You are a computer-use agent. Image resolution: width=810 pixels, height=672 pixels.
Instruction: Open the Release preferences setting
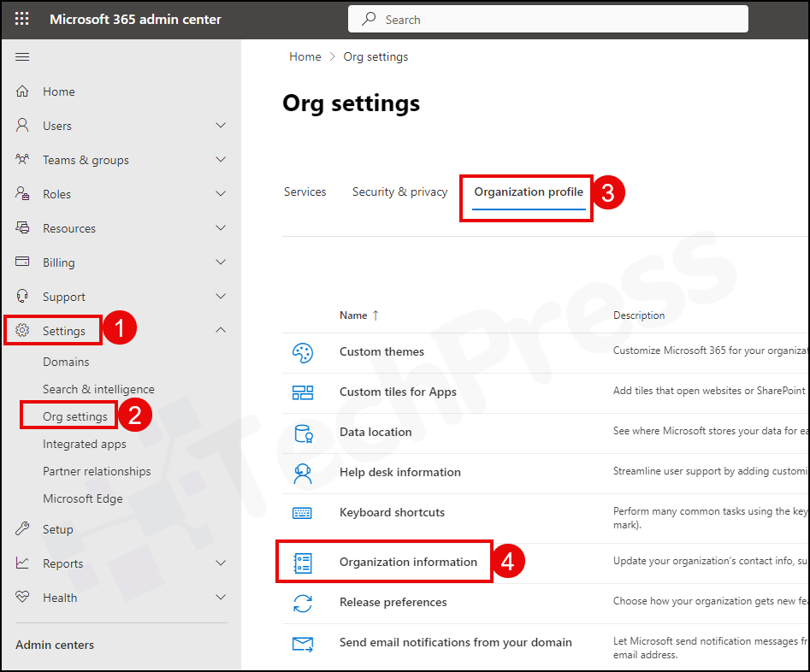coord(393,602)
